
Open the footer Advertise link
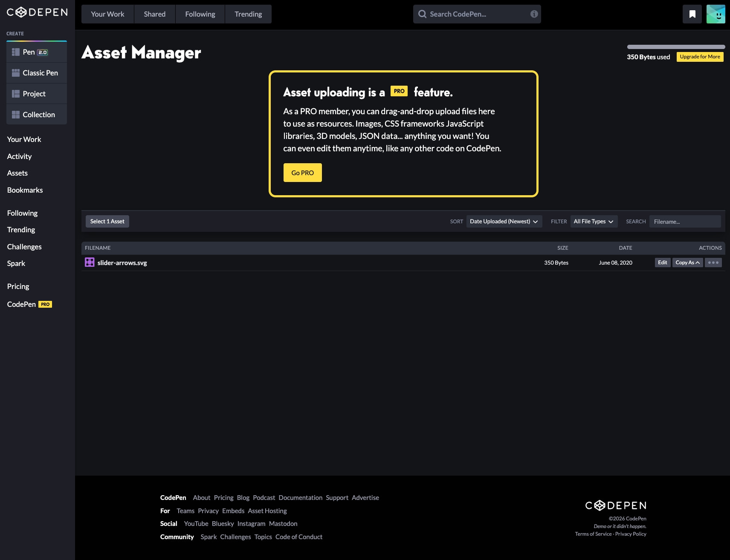365,498
